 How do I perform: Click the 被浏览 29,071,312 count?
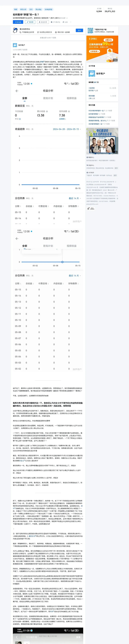[x=110, y=10]
